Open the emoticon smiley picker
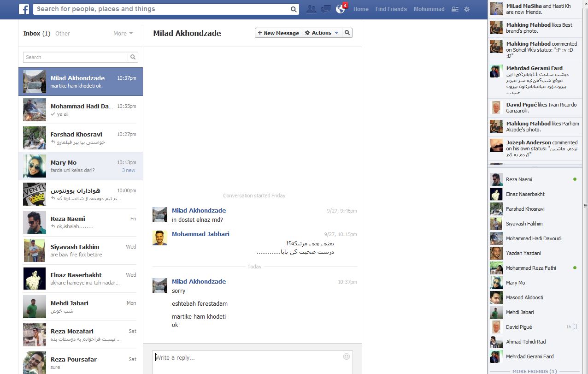 click(347, 356)
